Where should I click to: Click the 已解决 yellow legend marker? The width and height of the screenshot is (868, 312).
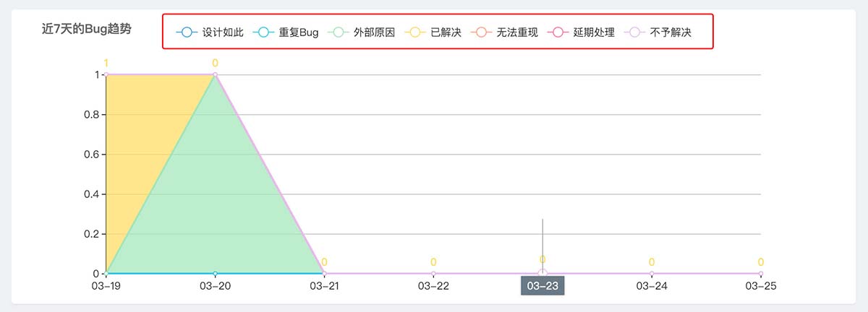[414, 32]
